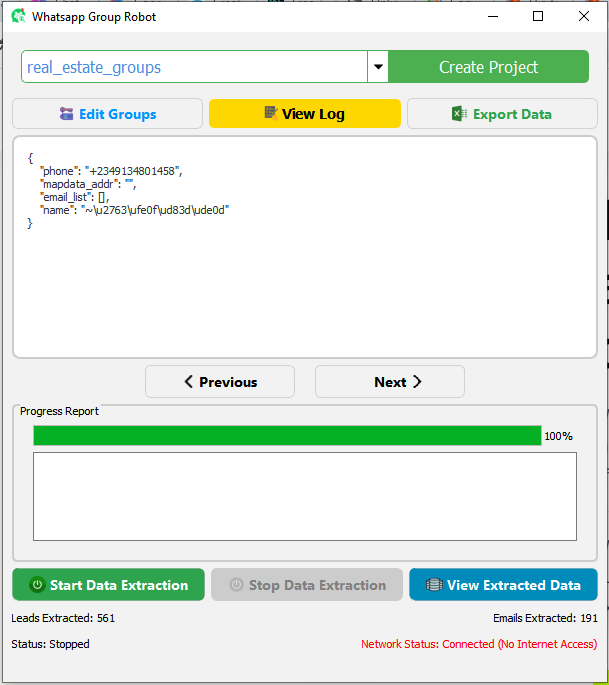This screenshot has height=685, width=609.
Task: Click the Progress Report group label
Action: 59,411
